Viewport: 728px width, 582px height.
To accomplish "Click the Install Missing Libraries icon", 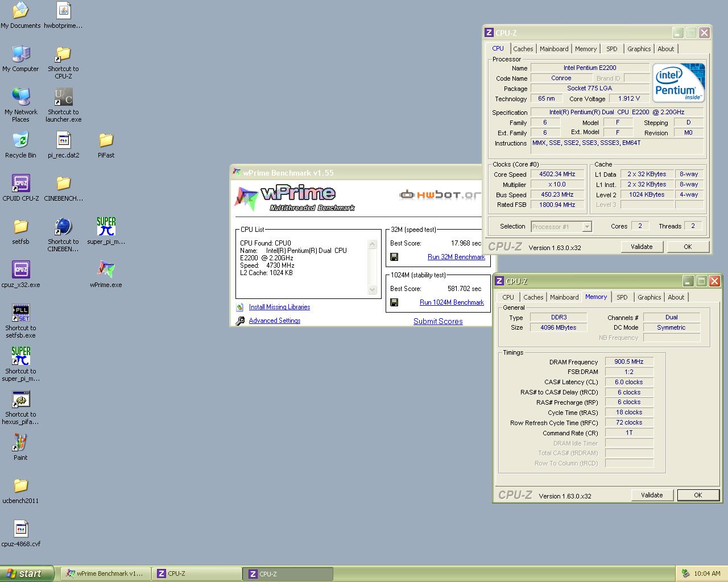I will point(240,307).
